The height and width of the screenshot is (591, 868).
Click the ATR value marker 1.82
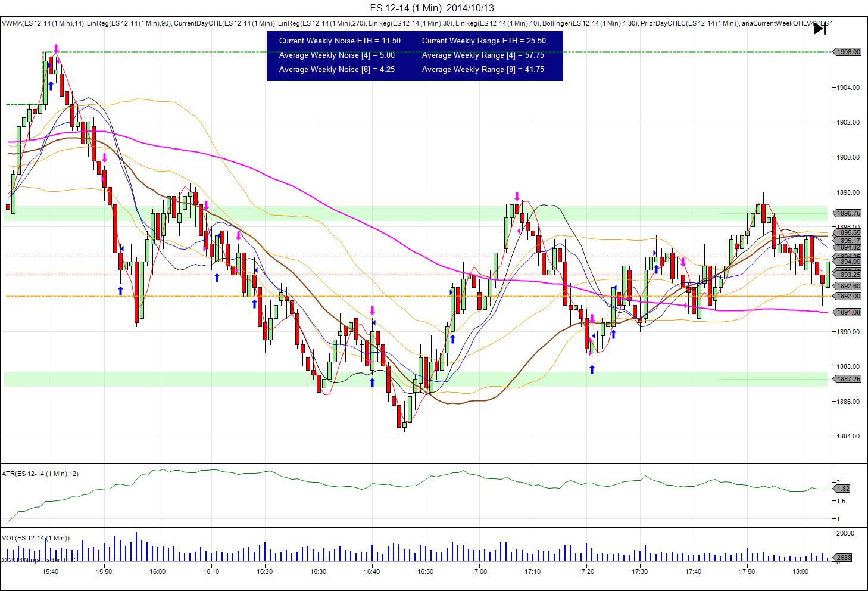point(843,489)
